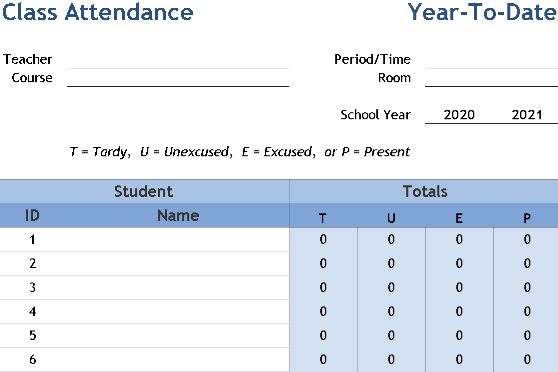Select the school year 2021 cell
Image resolution: width=558 pixels, height=372 pixels.
click(527, 115)
